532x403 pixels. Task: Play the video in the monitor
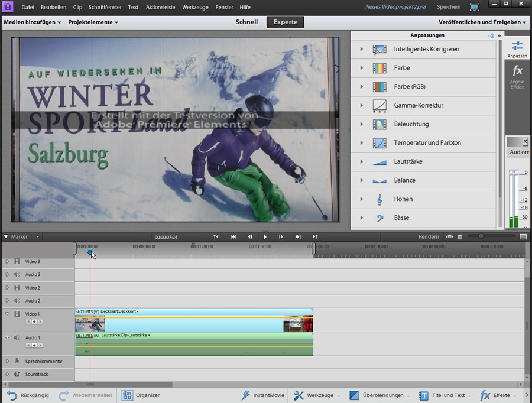point(265,237)
